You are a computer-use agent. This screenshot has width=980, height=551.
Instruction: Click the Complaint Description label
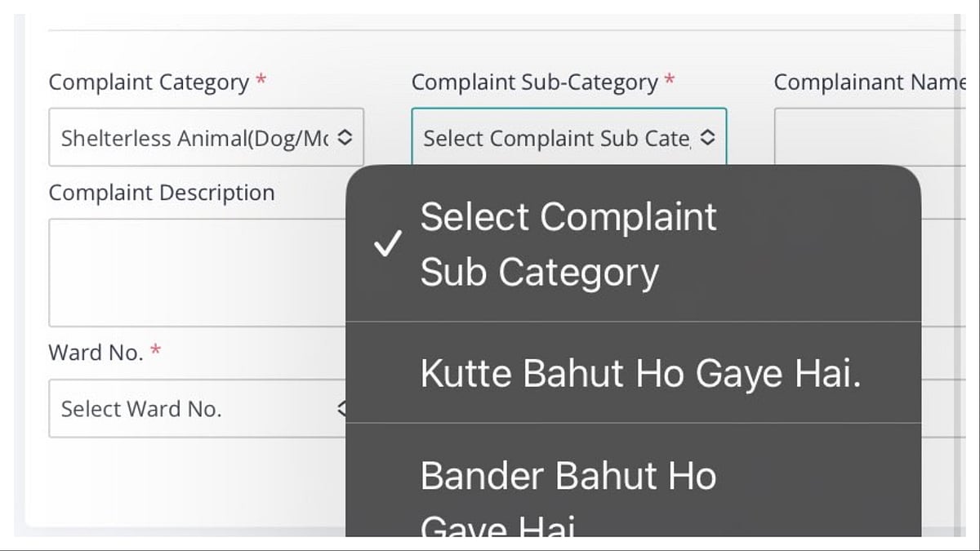point(162,193)
